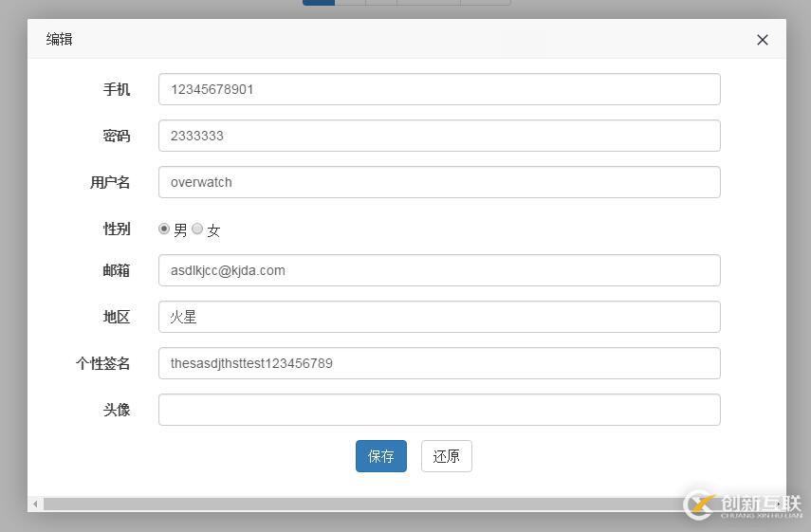Click the 编辑 dialog title

click(59, 39)
